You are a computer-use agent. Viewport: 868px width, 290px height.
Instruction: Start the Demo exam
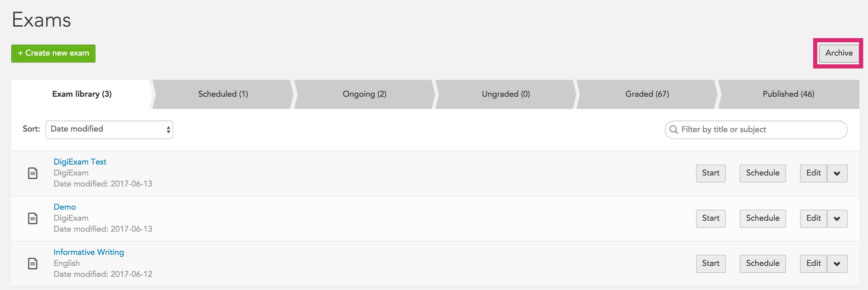point(711,218)
